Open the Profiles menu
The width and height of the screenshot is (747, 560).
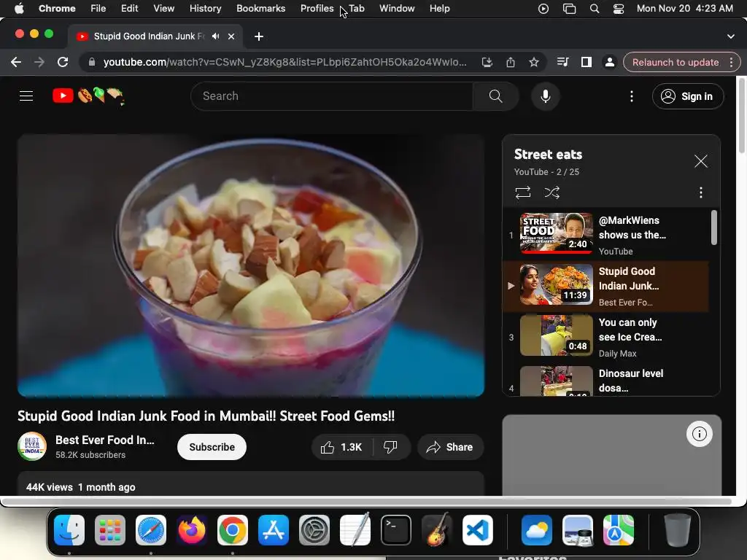point(317,9)
